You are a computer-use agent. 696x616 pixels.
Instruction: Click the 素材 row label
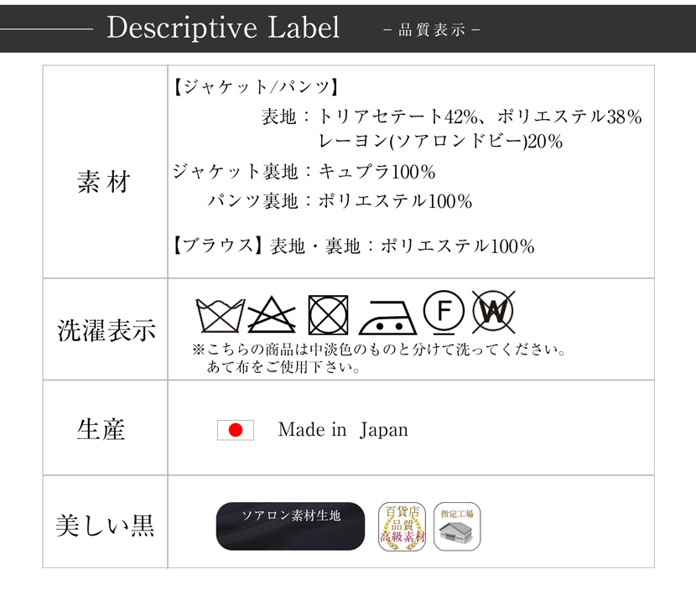click(104, 182)
